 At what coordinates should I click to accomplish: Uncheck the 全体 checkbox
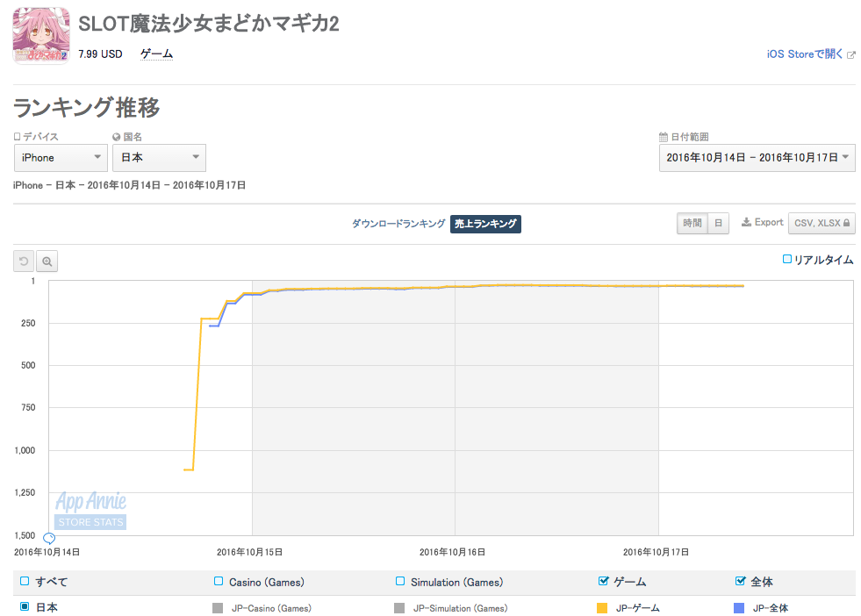tap(740, 581)
